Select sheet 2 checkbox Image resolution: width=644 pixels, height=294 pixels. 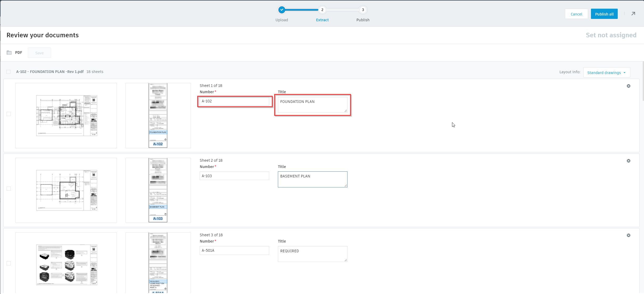click(x=9, y=189)
